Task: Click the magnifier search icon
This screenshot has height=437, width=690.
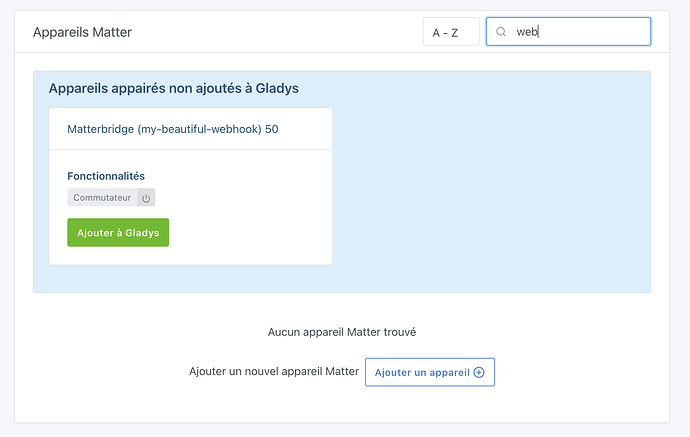Action: click(501, 32)
